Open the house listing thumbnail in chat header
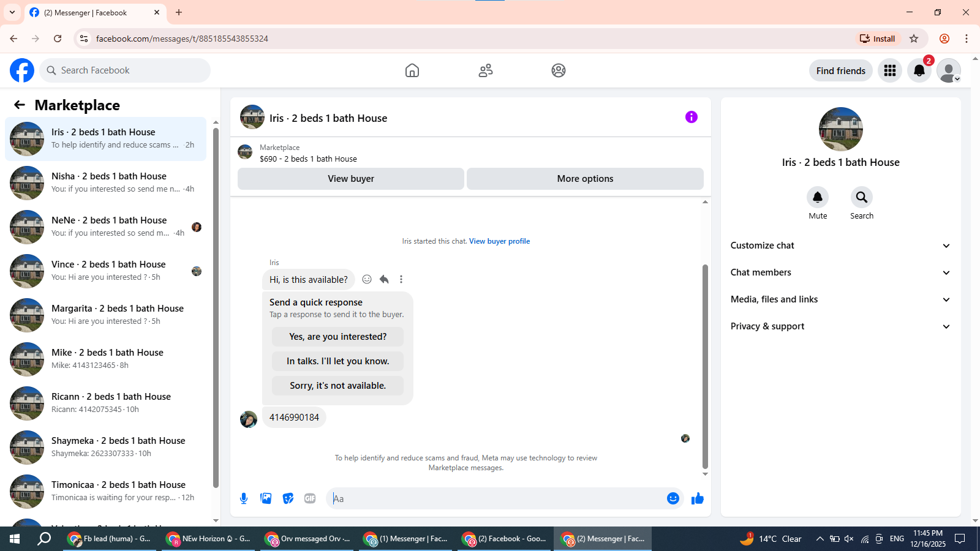This screenshot has height=551, width=980. (252, 117)
